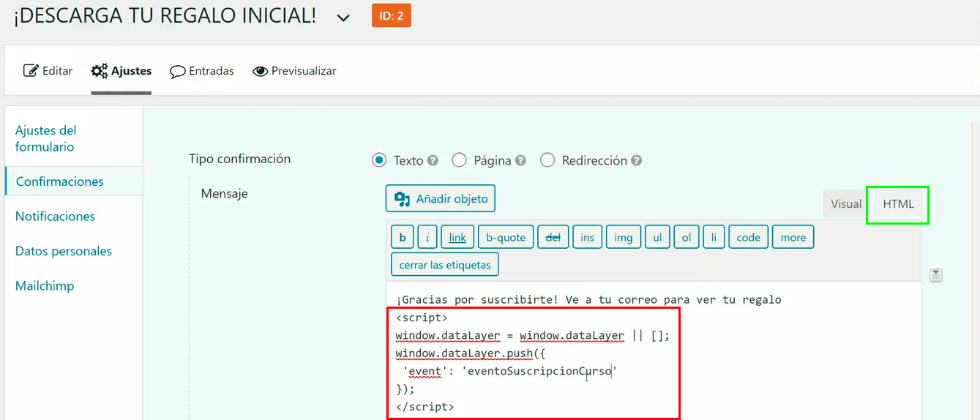Viewport: 980px width, 420px height.
Task: Open the Editar tab
Action: [x=48, y=71]
